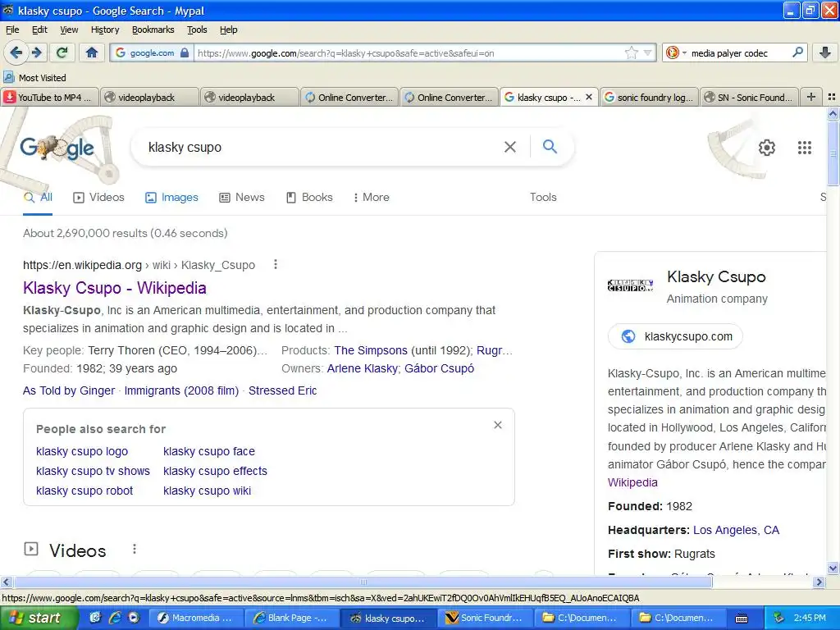Image resolution: width=840 pixels, height=630 pixels.
Task: Bookmark page with the star icon
Action: tap(632, 53)
